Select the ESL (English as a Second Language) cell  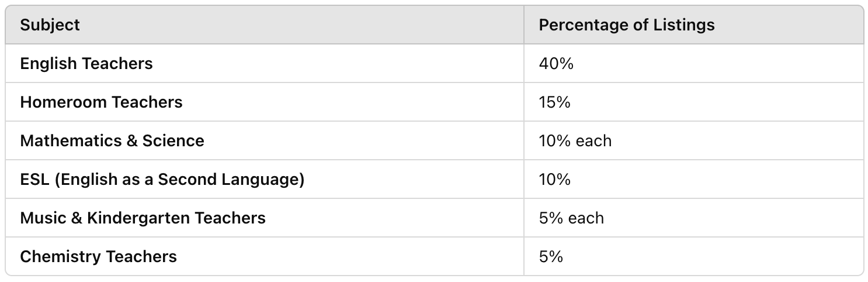265,180
